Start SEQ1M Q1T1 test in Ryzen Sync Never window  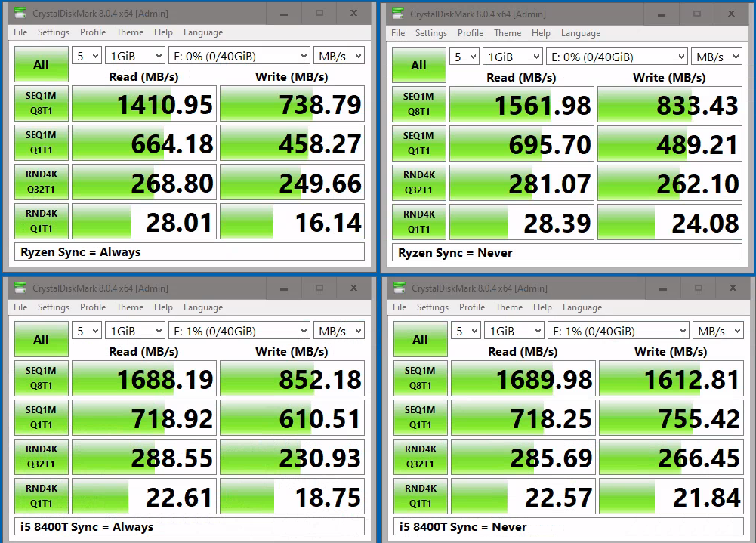(x=419, y=143)
